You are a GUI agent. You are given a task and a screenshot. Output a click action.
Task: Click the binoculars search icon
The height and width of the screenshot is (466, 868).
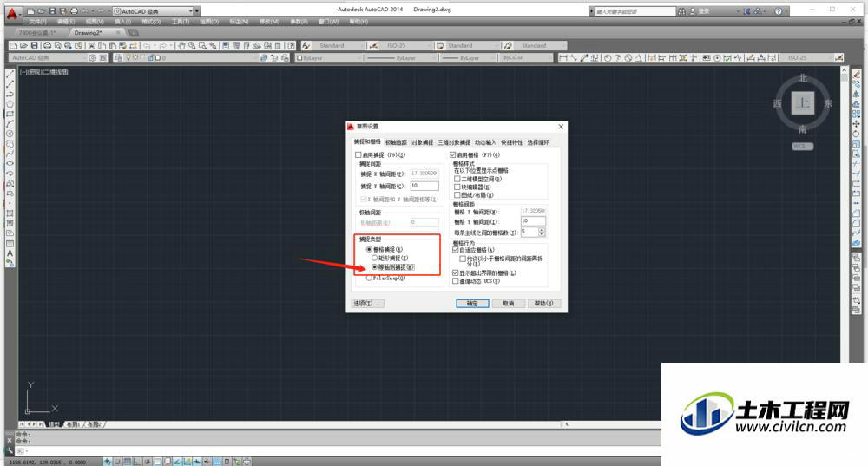pos(682,11)
